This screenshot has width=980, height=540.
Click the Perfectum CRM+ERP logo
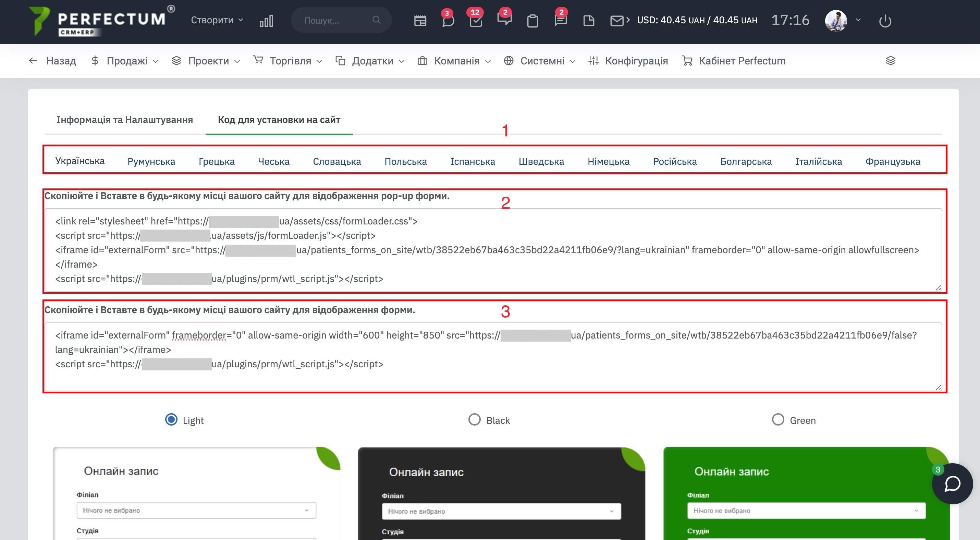[102, 21]
